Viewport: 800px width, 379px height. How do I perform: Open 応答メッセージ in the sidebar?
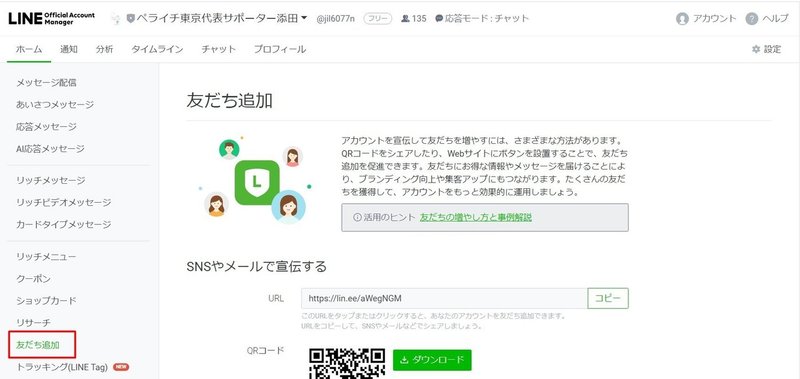(46, 127)
